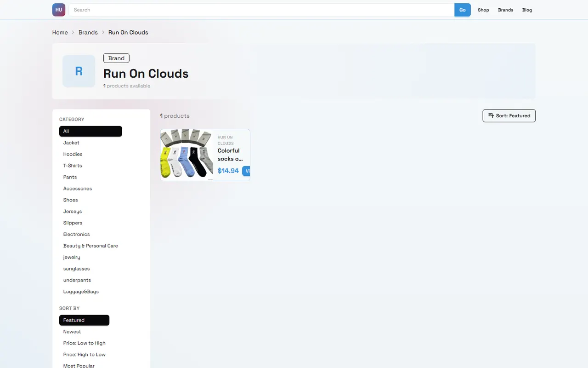The width and height of the screenshot is (588, 368).
Task: Open the Brands menu item
Action: click(506, 10)
